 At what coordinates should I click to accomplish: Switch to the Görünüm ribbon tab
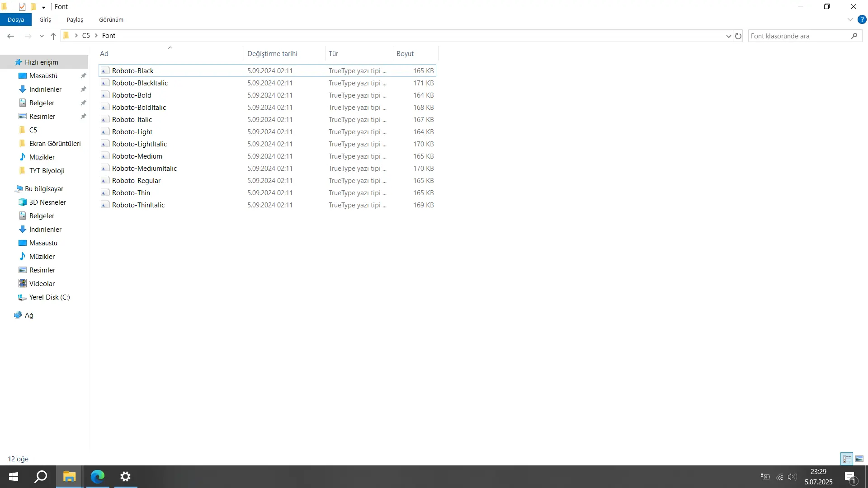pos(111,20)
